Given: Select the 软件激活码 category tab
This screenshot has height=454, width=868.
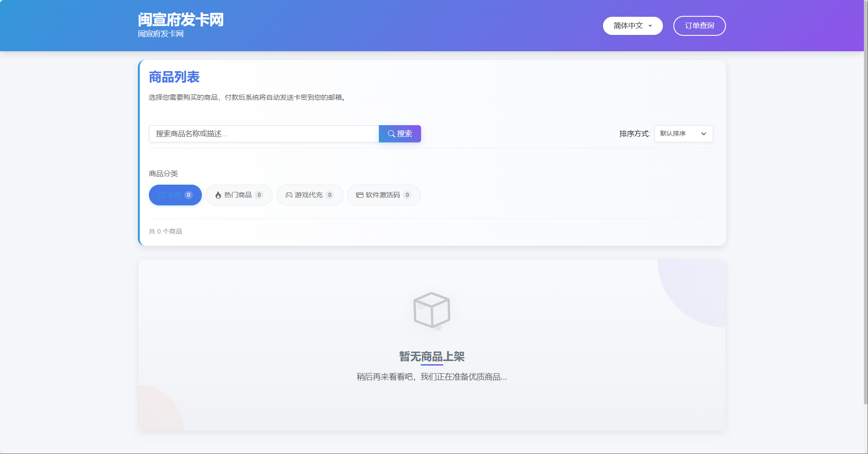Looking at the screenshot, I should (x=384, y=195).
